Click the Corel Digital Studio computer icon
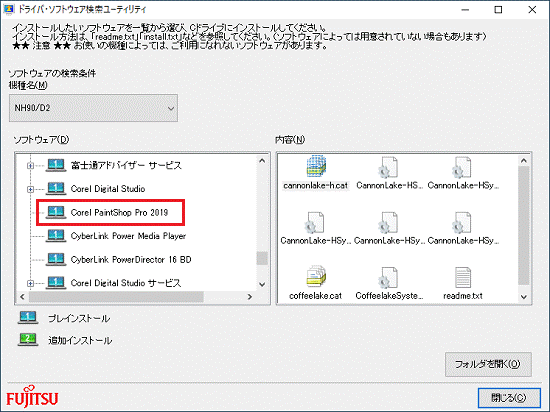The width and height of the screenshot is (550, 412). point(56,189)
